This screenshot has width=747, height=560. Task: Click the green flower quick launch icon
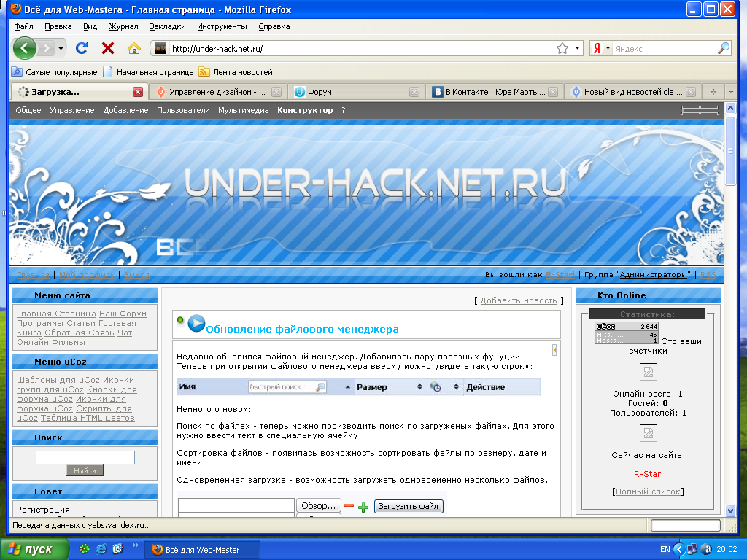point(85,549)
